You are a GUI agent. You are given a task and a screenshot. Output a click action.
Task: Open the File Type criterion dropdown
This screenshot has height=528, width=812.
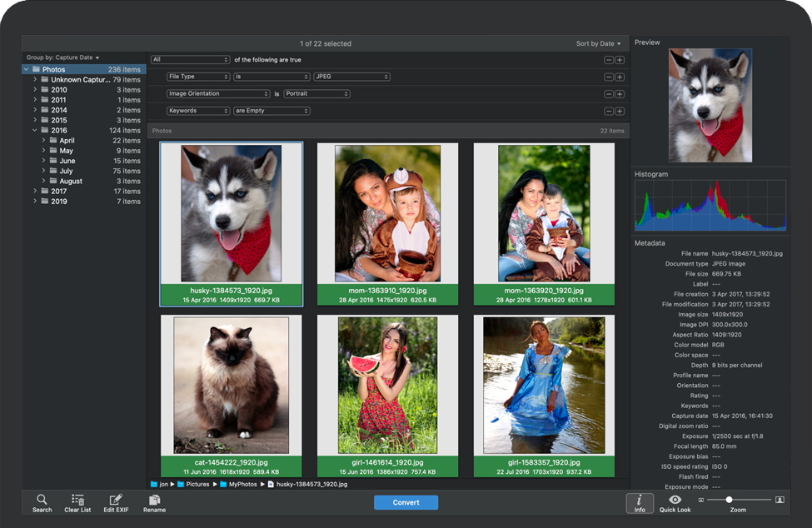coord(197,77)
